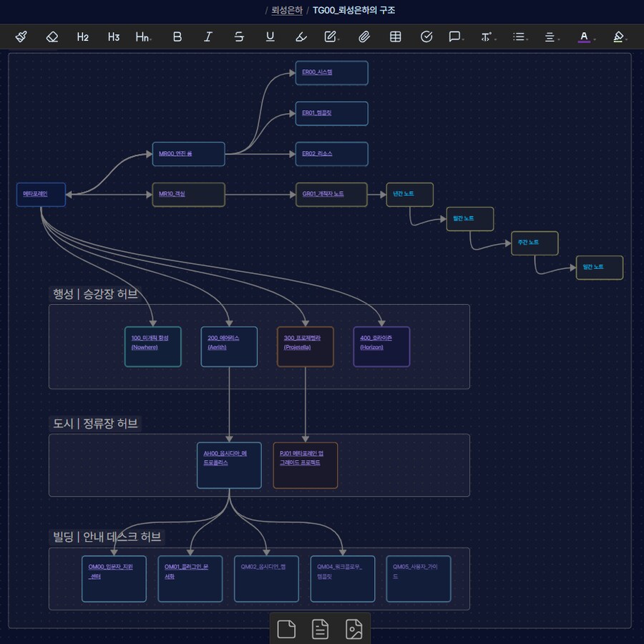Image resolution: width=644 pixels, height=644 pixels.
Task: Click the TG00_뢰성은하의 구조 title breadcrumb
Action: pos(353,10)
